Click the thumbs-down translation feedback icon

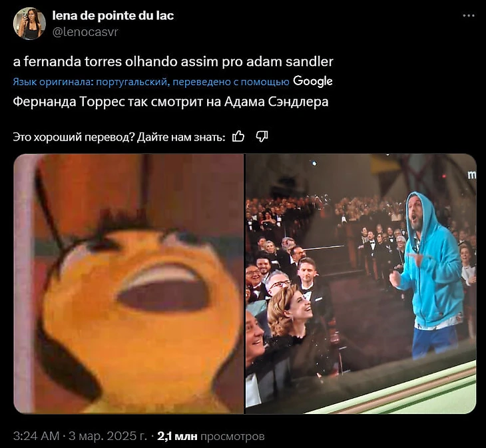tap(262, 136)
